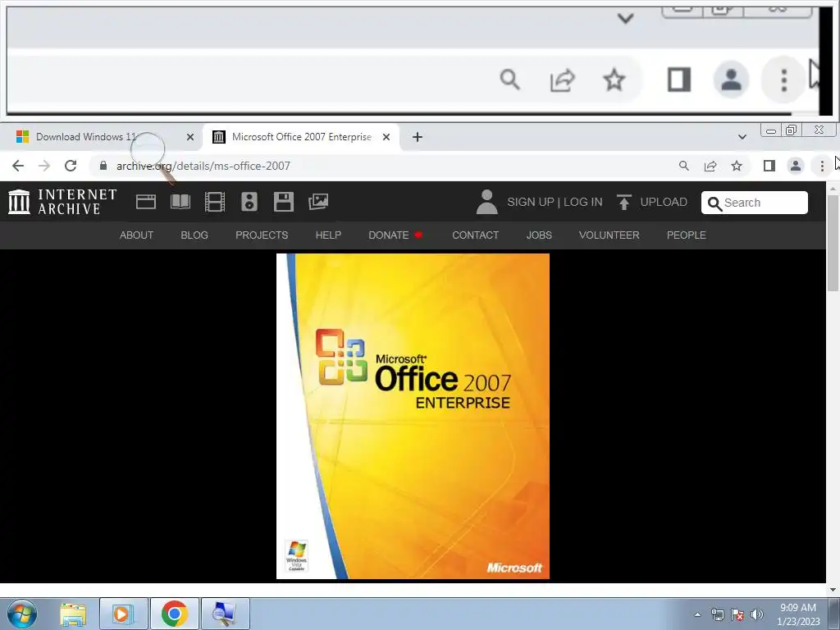The height and width of the screenshot is (630, 840).
Task: Switch to Download Windows 11 tab
Action: coord(100,137)
